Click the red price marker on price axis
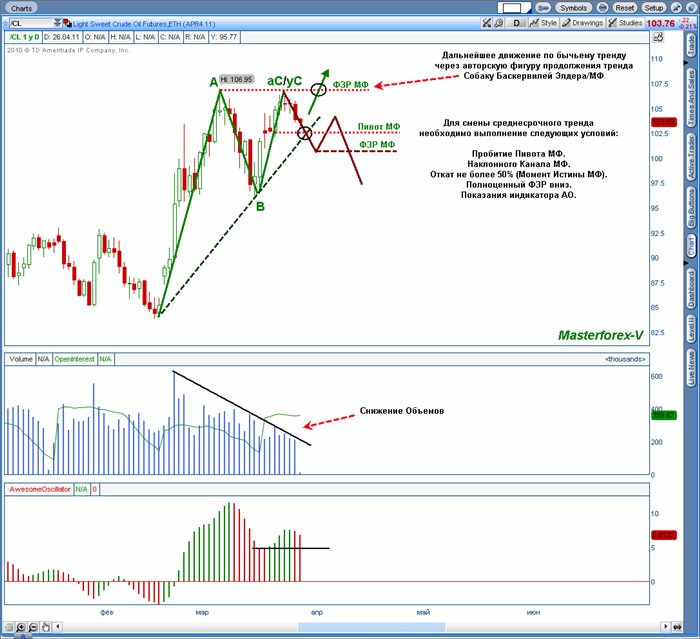 [x=664, y=122]
